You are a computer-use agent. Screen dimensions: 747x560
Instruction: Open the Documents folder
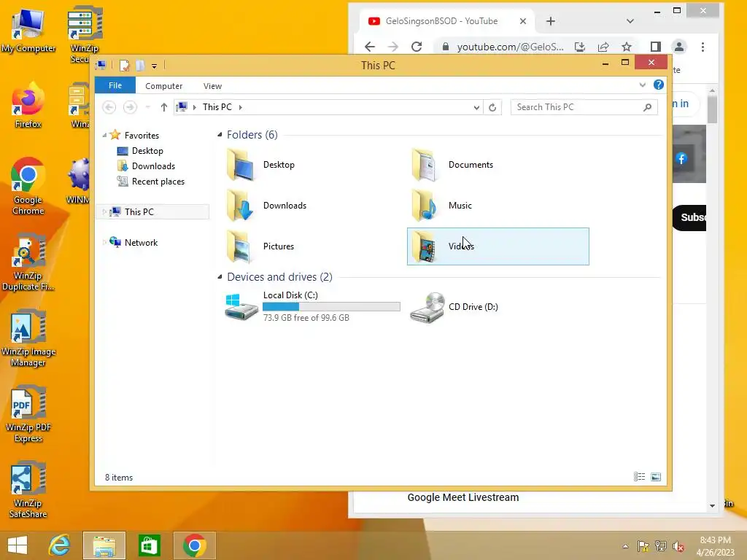pyautogui.click(x=452, y=165)
